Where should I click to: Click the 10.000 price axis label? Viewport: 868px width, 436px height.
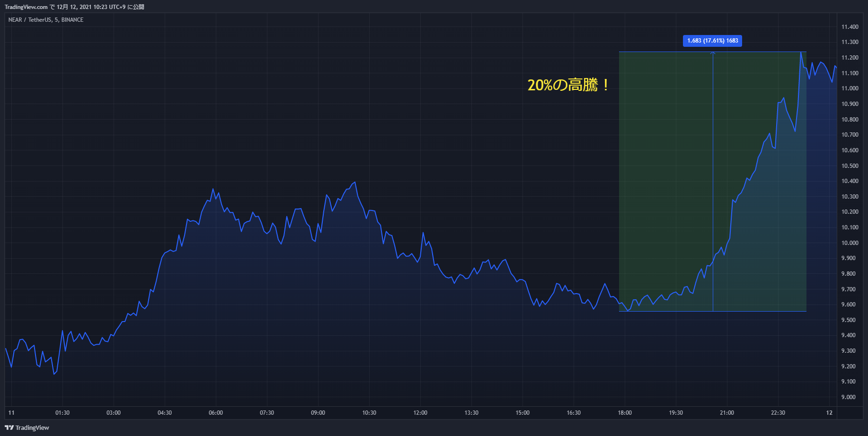(x=850, y=243)
